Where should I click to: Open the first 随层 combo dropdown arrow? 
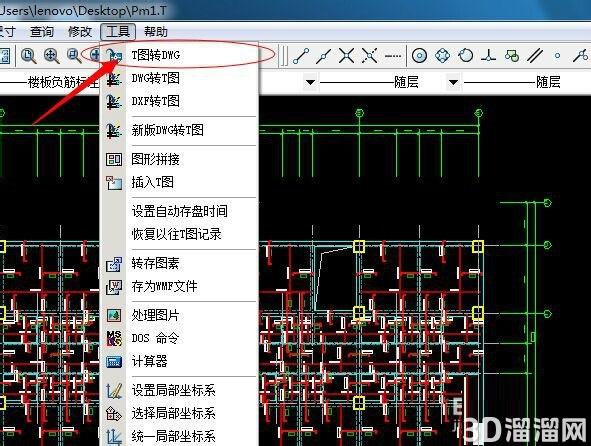point(453,82)
